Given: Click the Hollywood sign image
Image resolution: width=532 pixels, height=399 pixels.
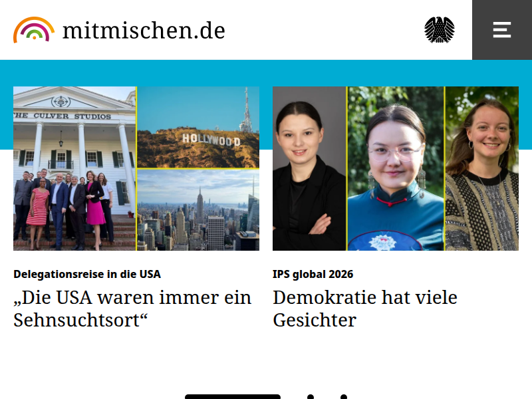Looking at the screenshot, I should click(x=198, y=127).
